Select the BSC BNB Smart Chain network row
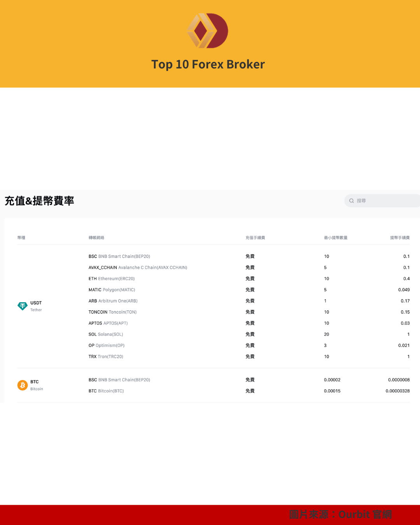Viewport: 420px width, 525px height. pos(119,256)
